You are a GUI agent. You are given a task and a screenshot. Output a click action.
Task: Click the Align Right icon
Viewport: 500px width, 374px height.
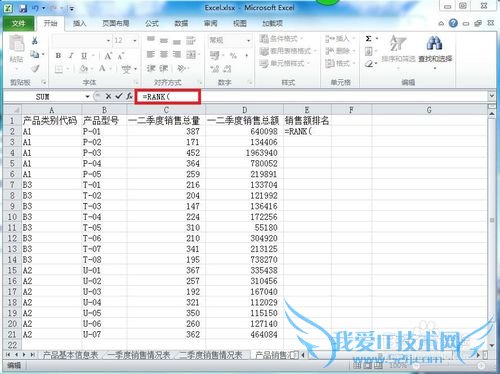pos(177,54)
